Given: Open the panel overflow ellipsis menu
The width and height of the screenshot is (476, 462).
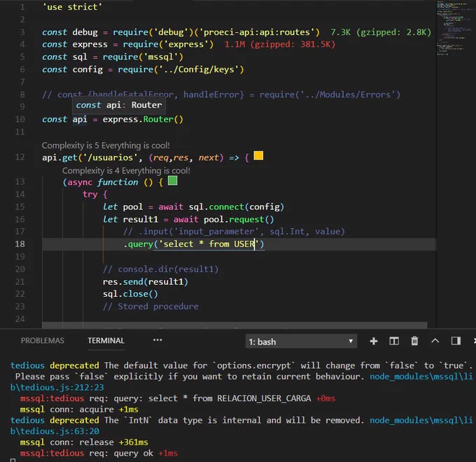Looking at the screenshot, I should [157, 340].
